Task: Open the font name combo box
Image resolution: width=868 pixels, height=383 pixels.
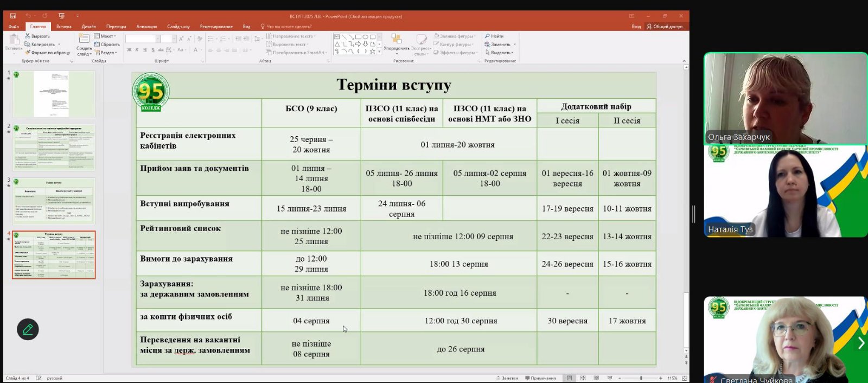Action: pyautogui.click(x=143, y=39)
